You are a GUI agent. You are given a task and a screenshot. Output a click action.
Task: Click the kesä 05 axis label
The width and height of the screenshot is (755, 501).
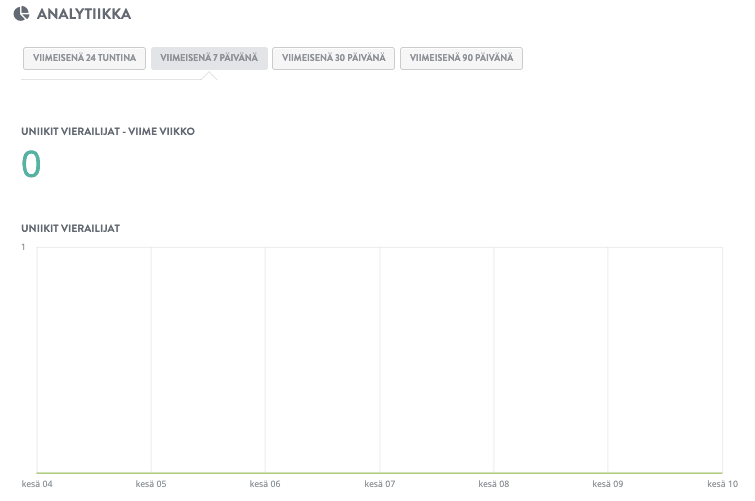click(x=151, y=484)
